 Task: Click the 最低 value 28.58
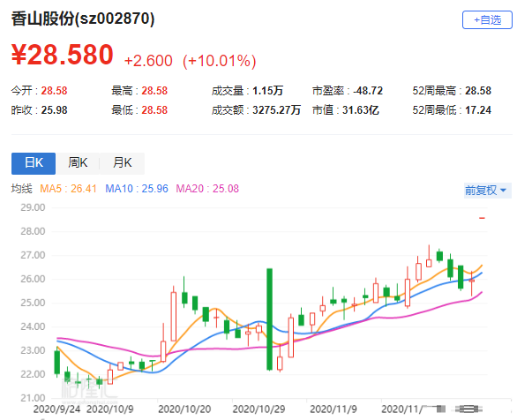[154, 110]
